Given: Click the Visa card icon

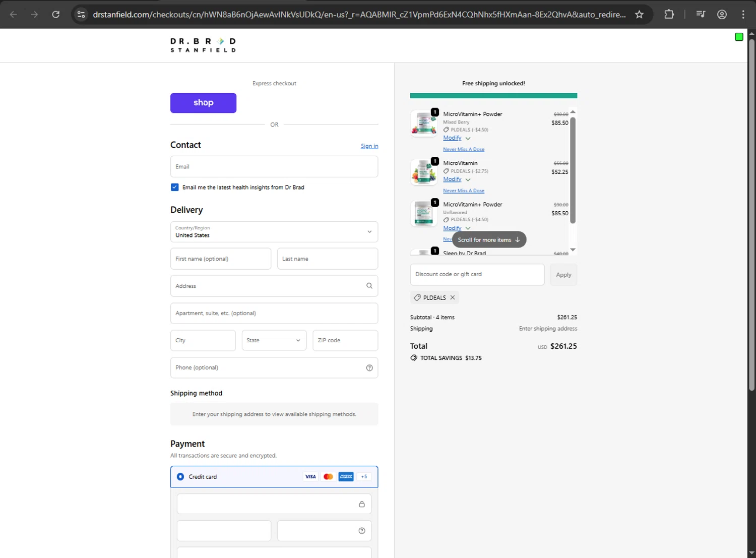Looking at the screenshot, I should (x=310, y=477).
